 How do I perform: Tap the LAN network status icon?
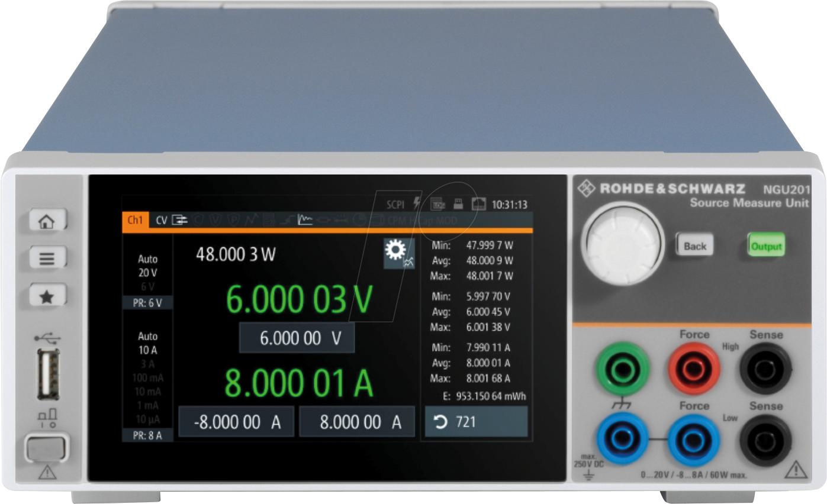click(x=478, y=204)
